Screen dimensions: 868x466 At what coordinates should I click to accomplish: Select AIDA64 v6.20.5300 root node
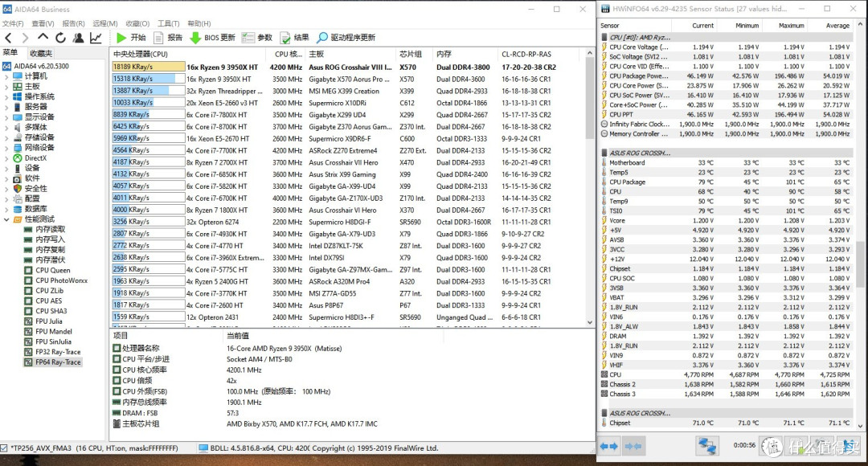pyautogui.click(x=36, y=66)
